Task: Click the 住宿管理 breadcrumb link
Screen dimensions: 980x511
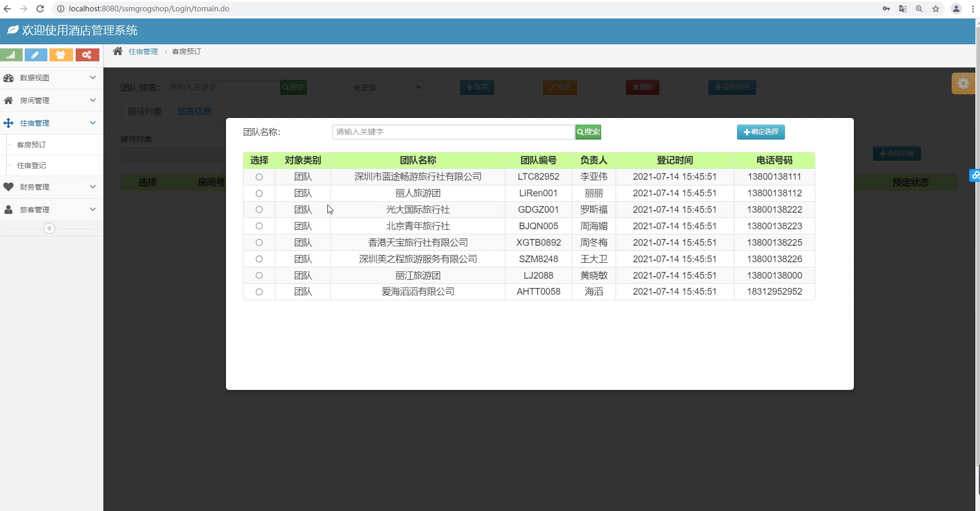Action: [143, 52]
